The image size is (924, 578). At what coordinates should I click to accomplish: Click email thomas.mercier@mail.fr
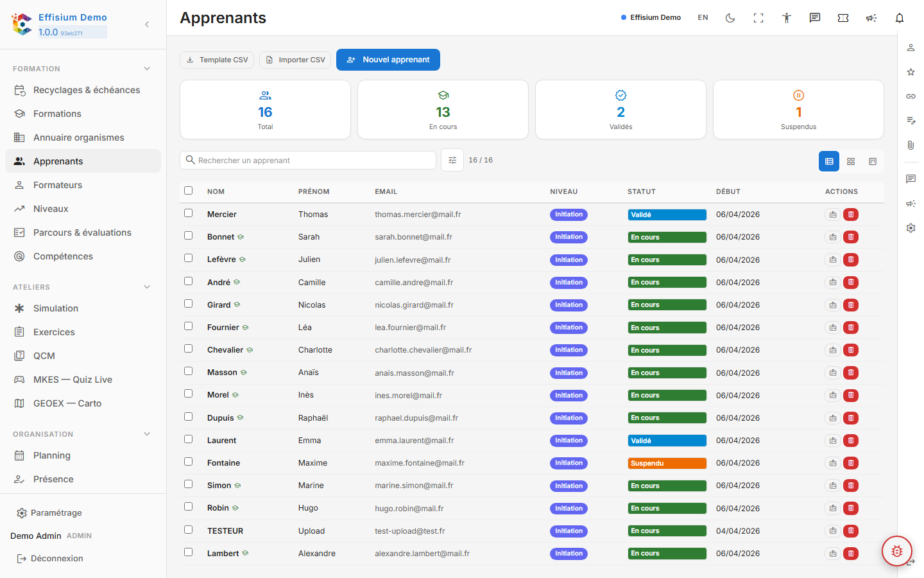point(418,215)
